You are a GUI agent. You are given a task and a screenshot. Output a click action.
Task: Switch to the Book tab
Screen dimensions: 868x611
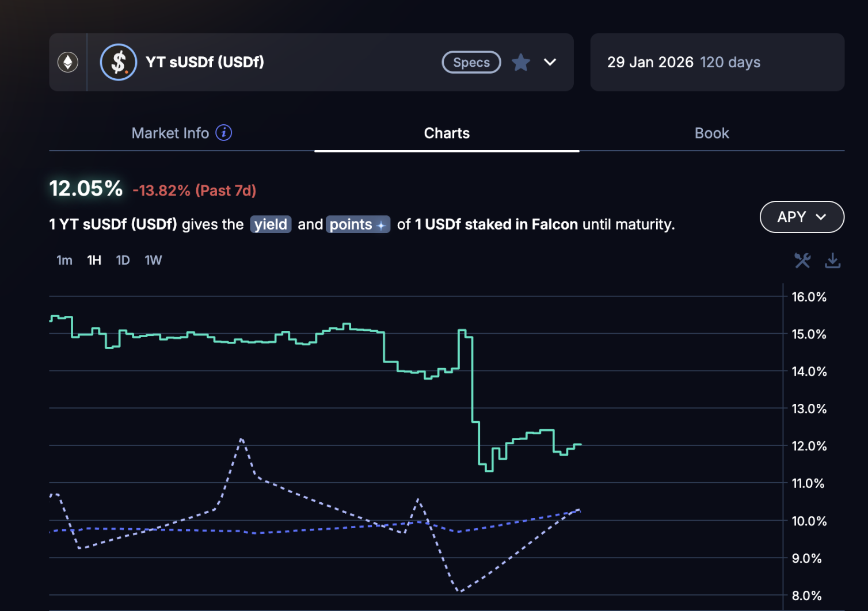(711, 133)
